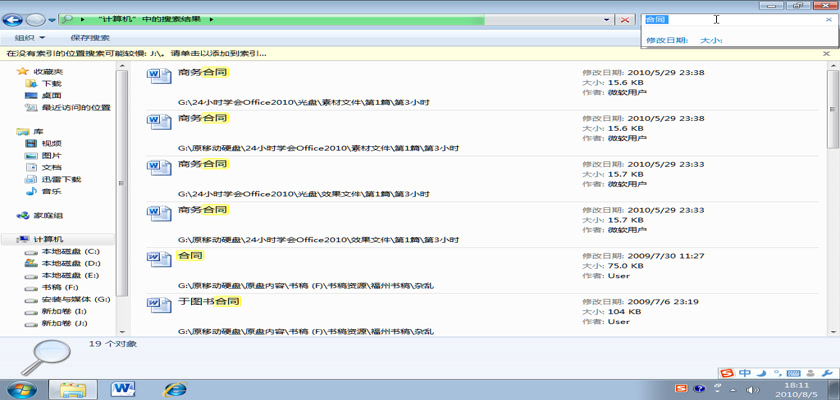Launch Internet Explorer from the taskbar
840x400 pixels.
tap(176, 387)
